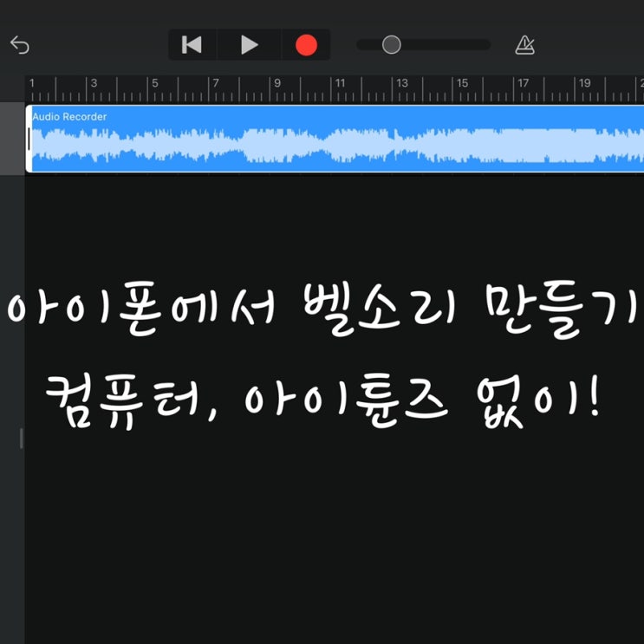644x644 pixels.
Task: Click bar 5 on the timeline ruler
Action: (155, 83)
